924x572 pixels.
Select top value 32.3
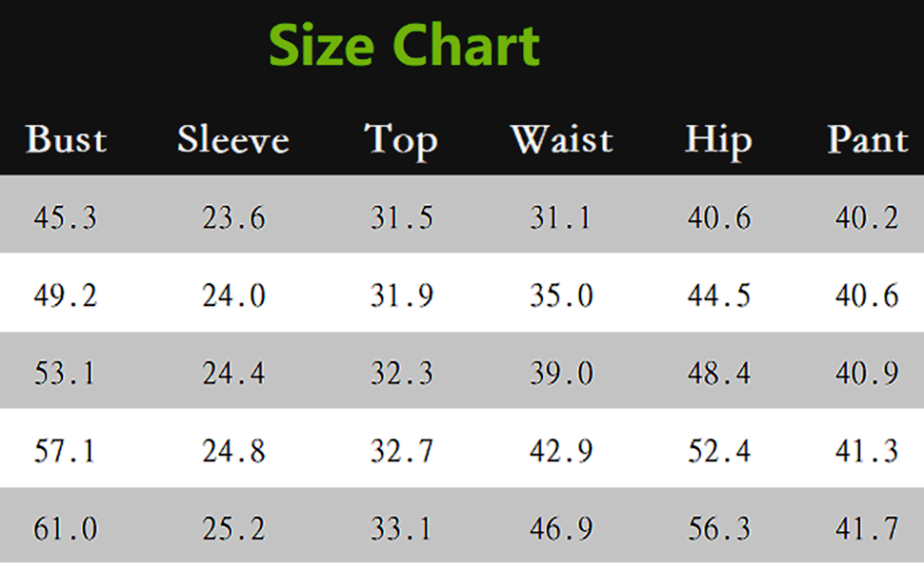(401, 374)
